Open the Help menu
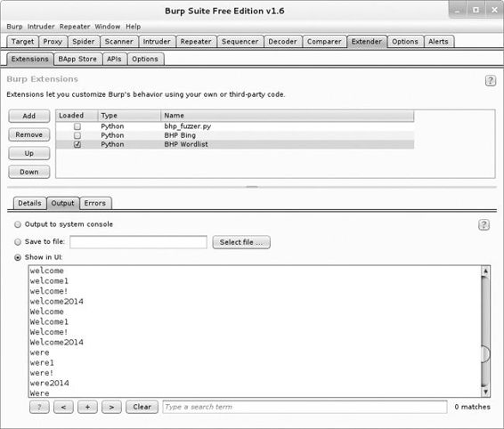This screenshot has height=429, width=504. tap(133, 27)
